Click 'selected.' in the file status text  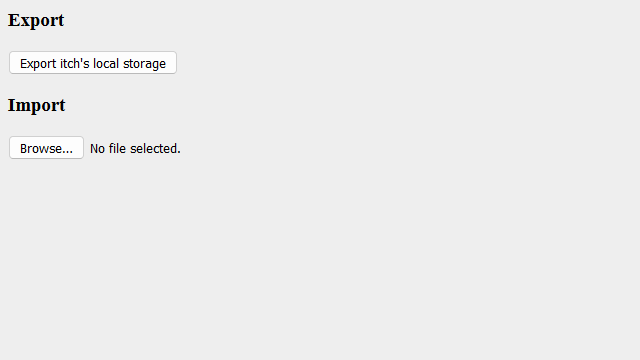[x=155, y=149]
